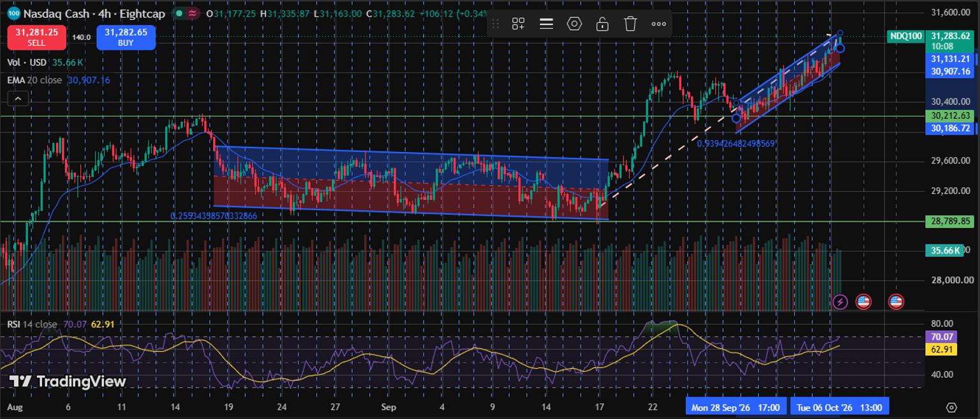This screenshot has height=419, width=980.
Task: Delete selected drawing with trash icon
Action: point(630,24)
